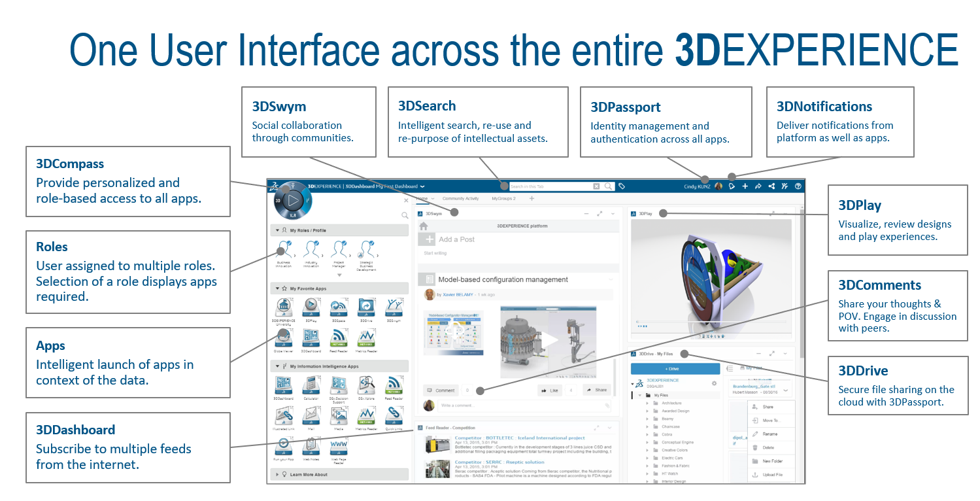Launch 3DSpace from My Favorite Apps
The height and width of the screenshot is (501, 980).
339,306
